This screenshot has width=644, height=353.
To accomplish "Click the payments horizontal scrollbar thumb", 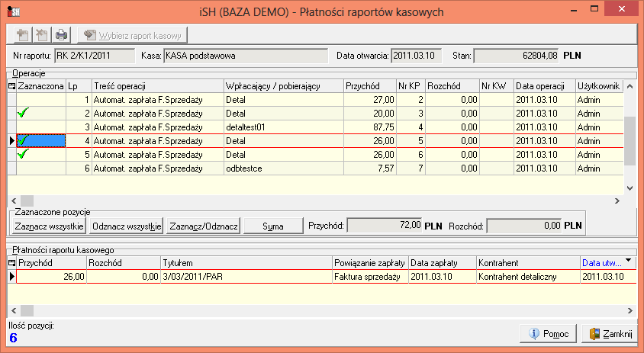I will point(27,311).
